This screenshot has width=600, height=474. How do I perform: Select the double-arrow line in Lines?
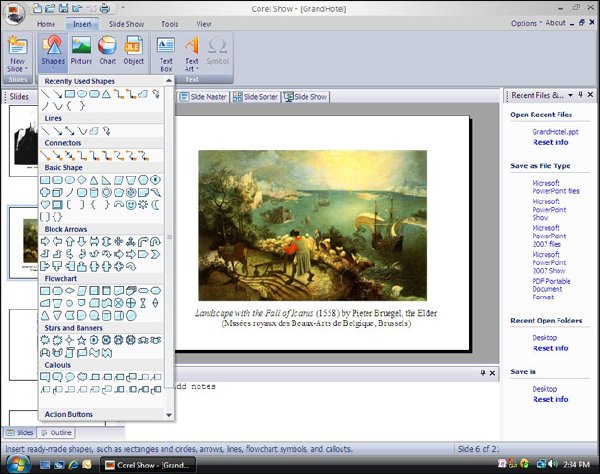pyautogui.click(x=70, y=131)
